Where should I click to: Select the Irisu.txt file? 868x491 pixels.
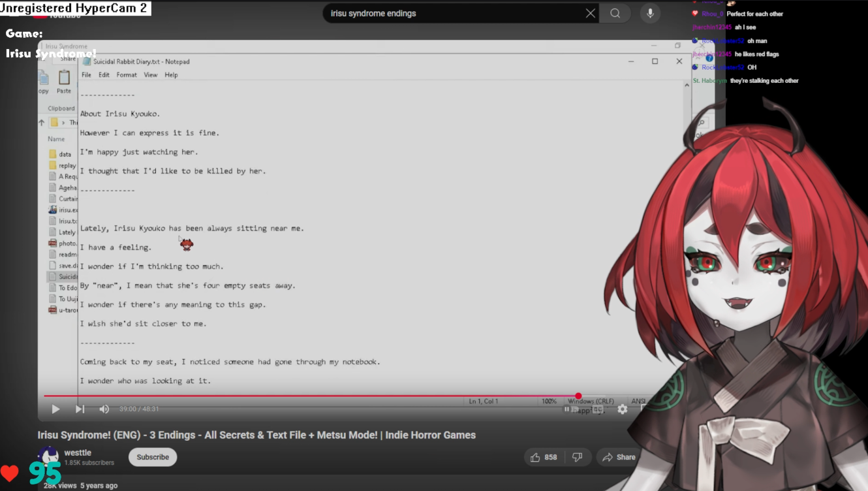click(63, 221)
